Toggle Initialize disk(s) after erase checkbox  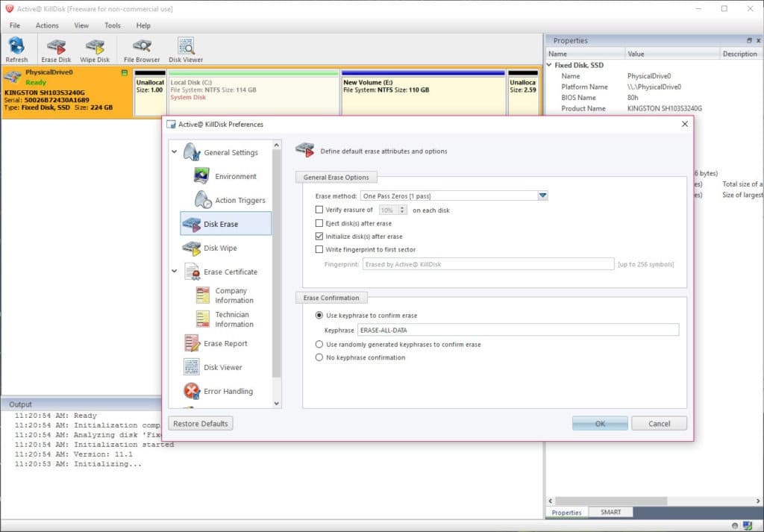coord(320,237)
